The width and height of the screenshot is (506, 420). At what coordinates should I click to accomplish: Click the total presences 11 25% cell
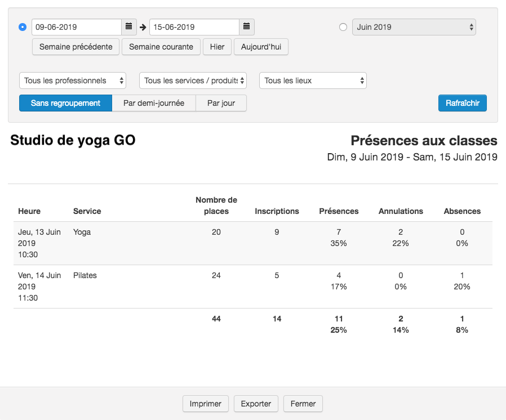point(339,324)
